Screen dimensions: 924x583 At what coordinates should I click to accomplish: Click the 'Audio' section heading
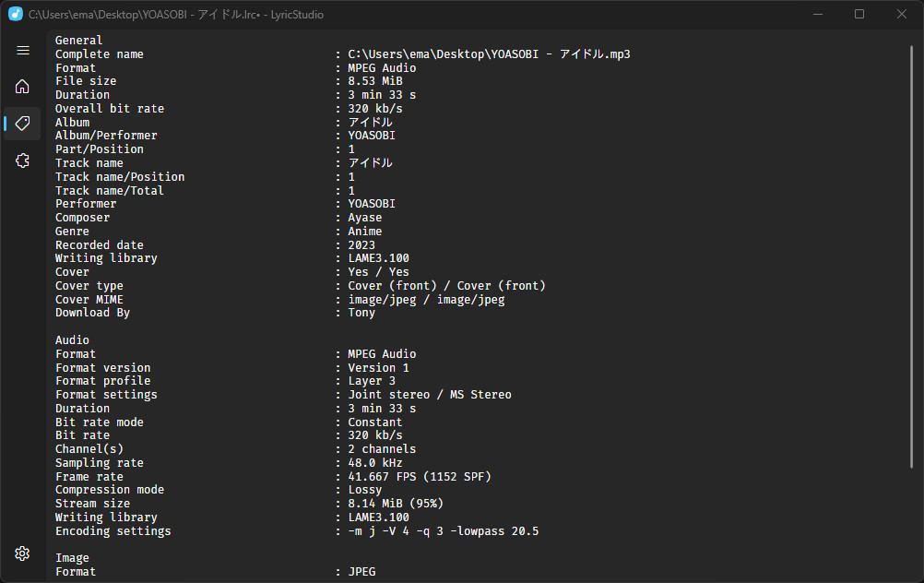click(x=72, y=340)
